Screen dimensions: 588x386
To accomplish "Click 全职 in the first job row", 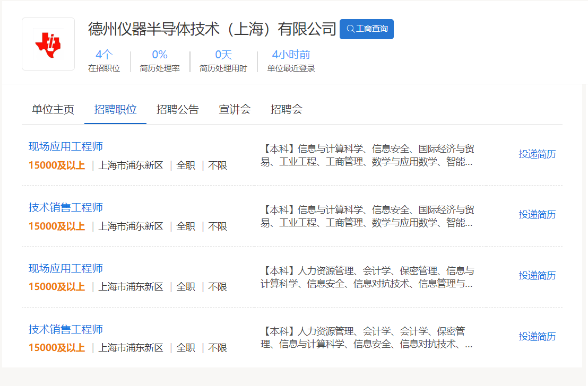I will click(186, 165).
